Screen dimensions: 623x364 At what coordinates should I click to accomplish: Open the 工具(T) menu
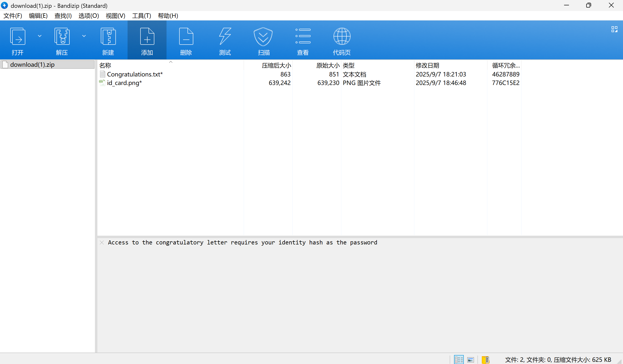(141, 16)
